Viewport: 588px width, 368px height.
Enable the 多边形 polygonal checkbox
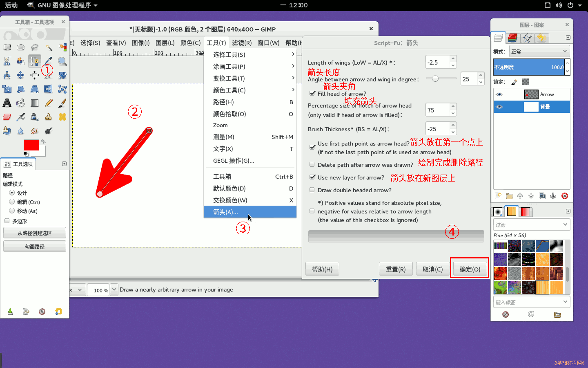[x=7, y=221]
